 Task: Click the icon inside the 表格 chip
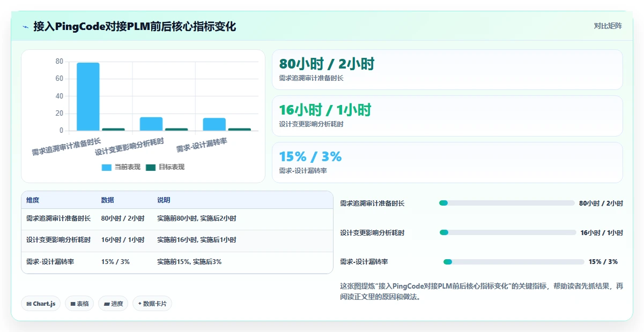click(73, 304)
